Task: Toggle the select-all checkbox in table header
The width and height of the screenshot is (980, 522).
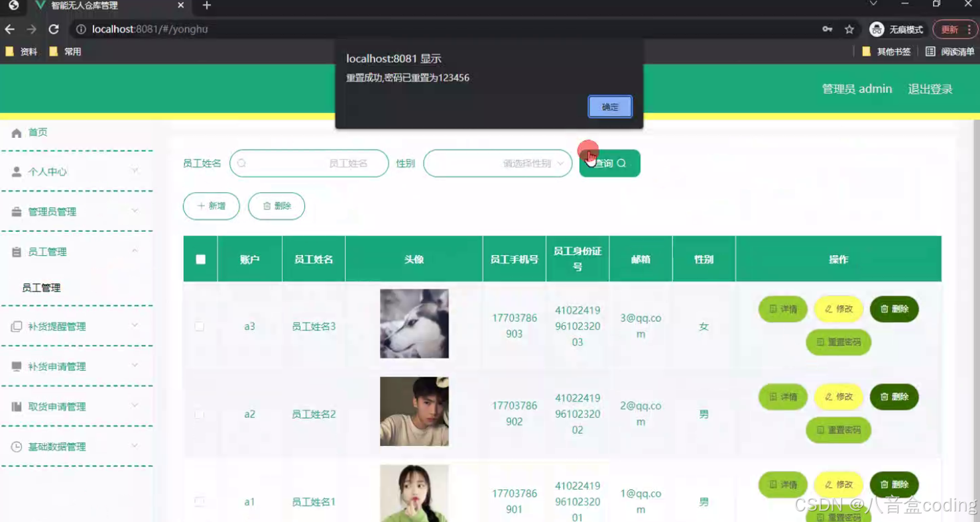Action: (x=201, y=259)
